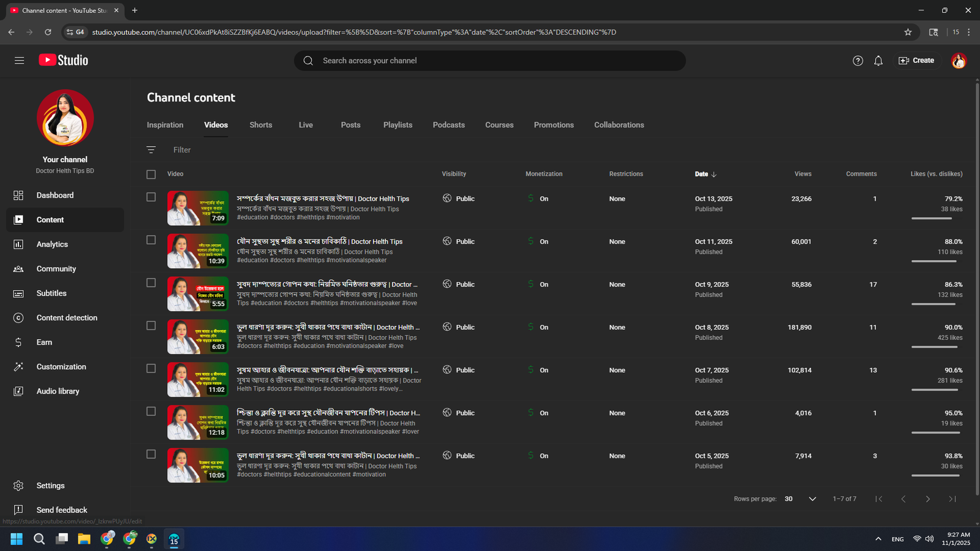Tick the checkbox for the Oct 8 video
The image size is (980, 551).
coord(151,326)
